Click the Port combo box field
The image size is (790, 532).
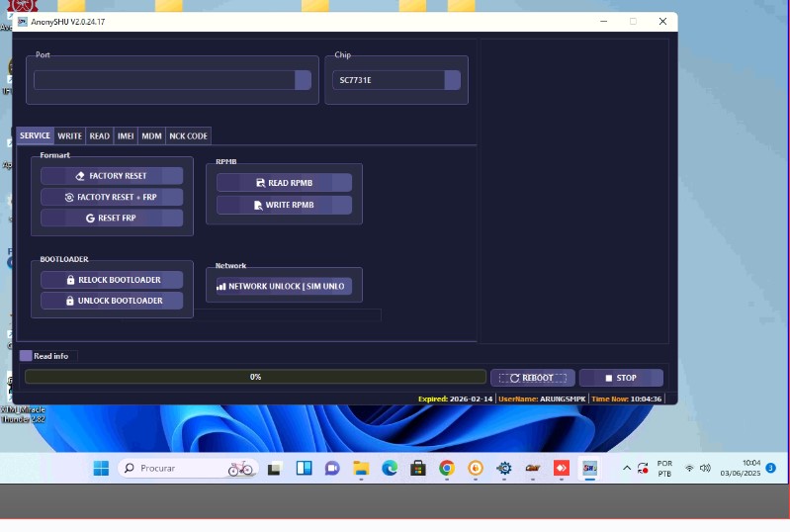(x=172, y=80)
